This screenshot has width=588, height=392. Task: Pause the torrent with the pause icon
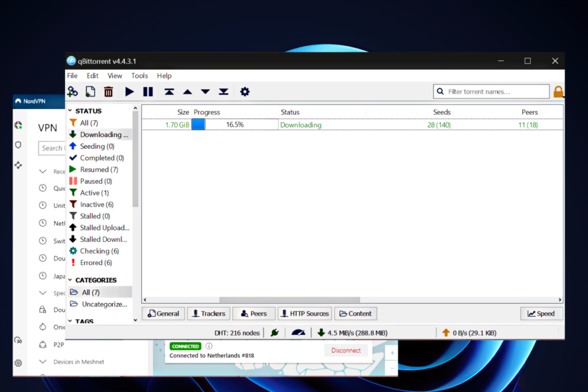pyautogui.click(x=147, y=91)
